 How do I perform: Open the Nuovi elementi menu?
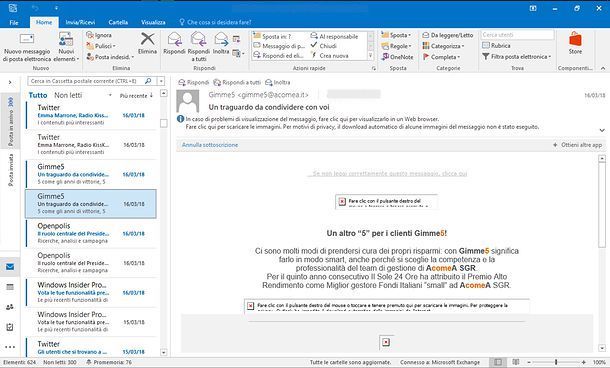pyautogui.click(x=66, y=47)
